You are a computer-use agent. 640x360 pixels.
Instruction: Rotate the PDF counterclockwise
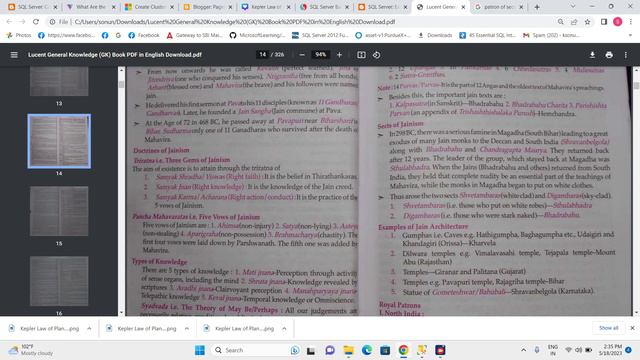tap(376, 55)
